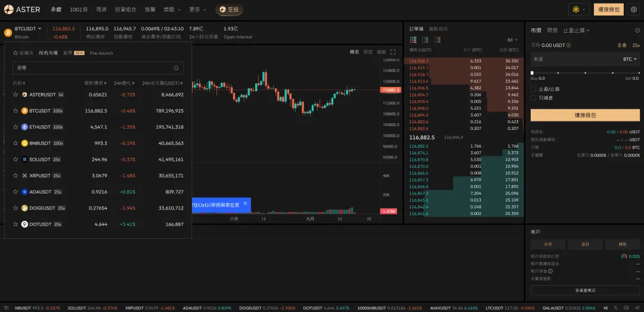This screenshot has width=644, height=312.
Task: Click the 搜尋 search input field
Action: click(98, 68)
